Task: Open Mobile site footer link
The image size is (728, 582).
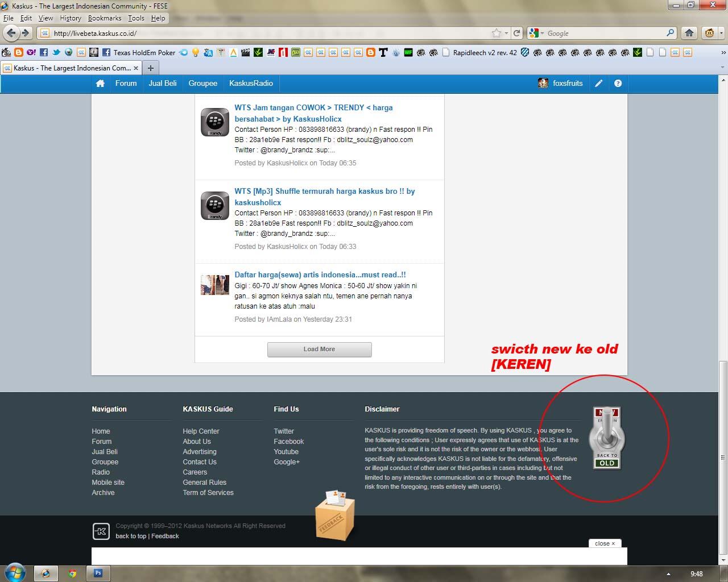Action: tap(108, 483)
